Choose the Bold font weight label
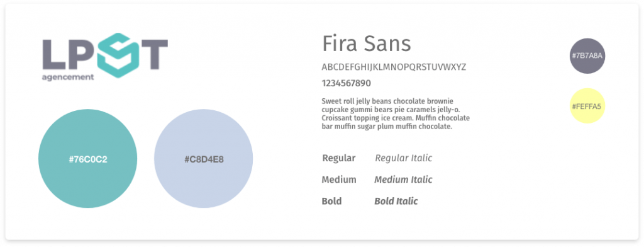The width and height of the screenshot is (644, 247). click(x=331, y=201)
